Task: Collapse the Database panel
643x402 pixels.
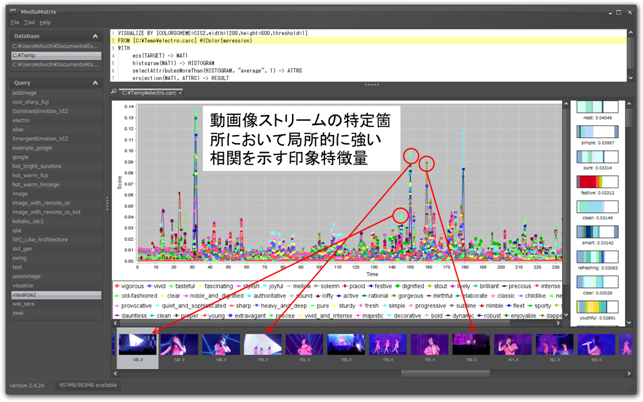Action: [x=96, y=35]
